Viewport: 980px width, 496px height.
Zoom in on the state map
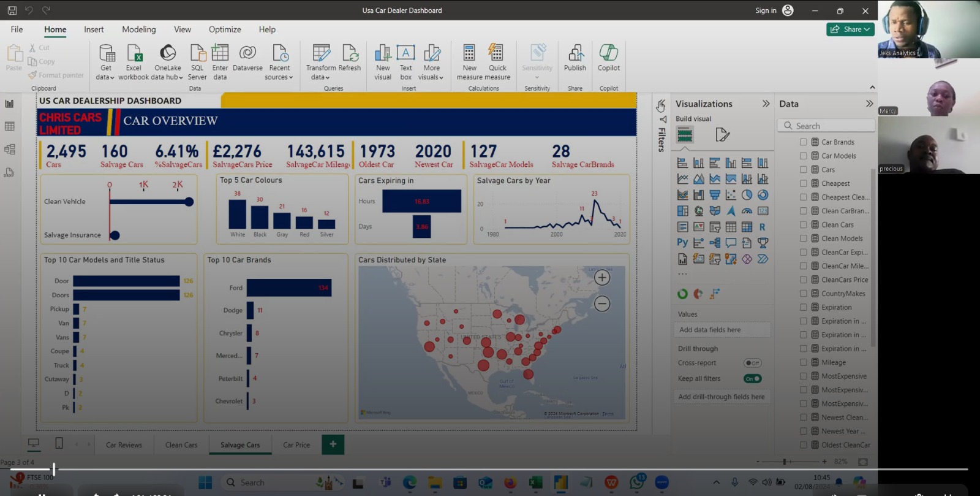[x=602, y=278]
